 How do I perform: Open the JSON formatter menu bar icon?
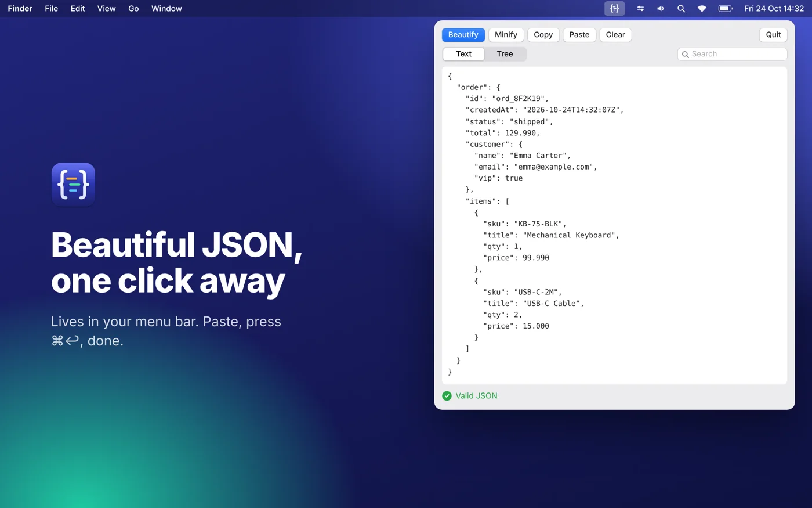pyautogui.click(x=614, y=9)
